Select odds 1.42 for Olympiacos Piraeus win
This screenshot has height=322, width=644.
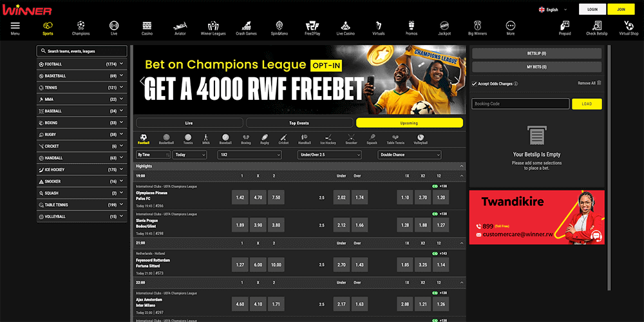240,198
